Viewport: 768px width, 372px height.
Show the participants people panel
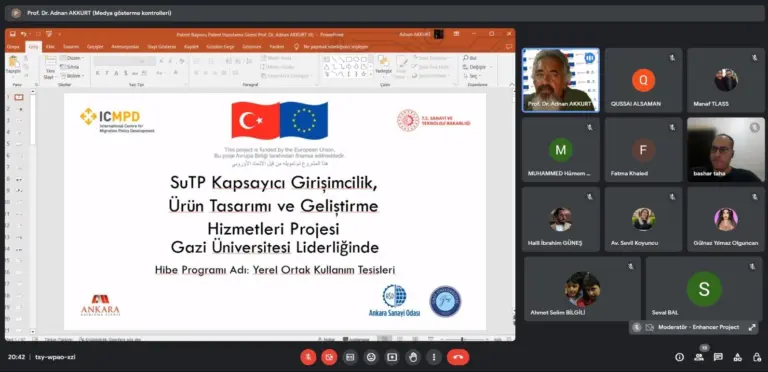pyautogui.click(x=699, y=357)
